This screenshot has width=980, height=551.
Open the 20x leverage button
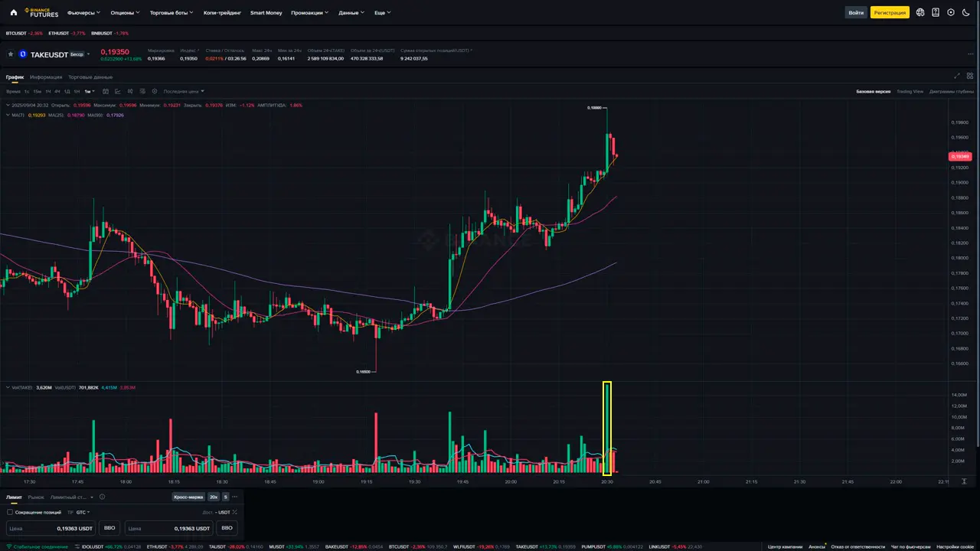coord(214,497)
